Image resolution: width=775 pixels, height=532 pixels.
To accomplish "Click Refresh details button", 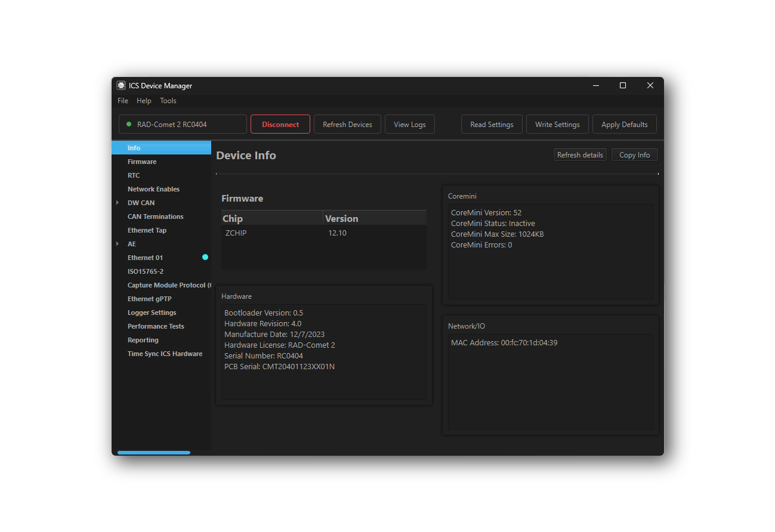I will coord(580,154).
